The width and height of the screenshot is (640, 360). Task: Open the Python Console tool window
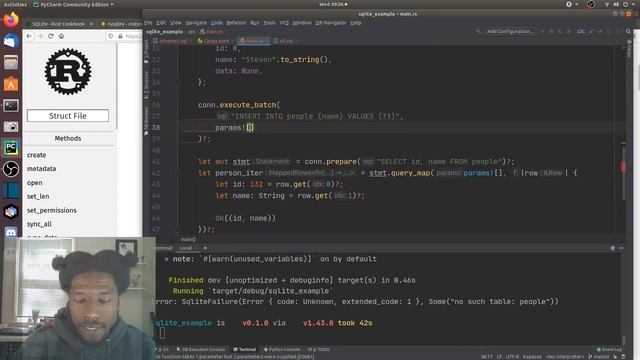click(x=282, y=349)
